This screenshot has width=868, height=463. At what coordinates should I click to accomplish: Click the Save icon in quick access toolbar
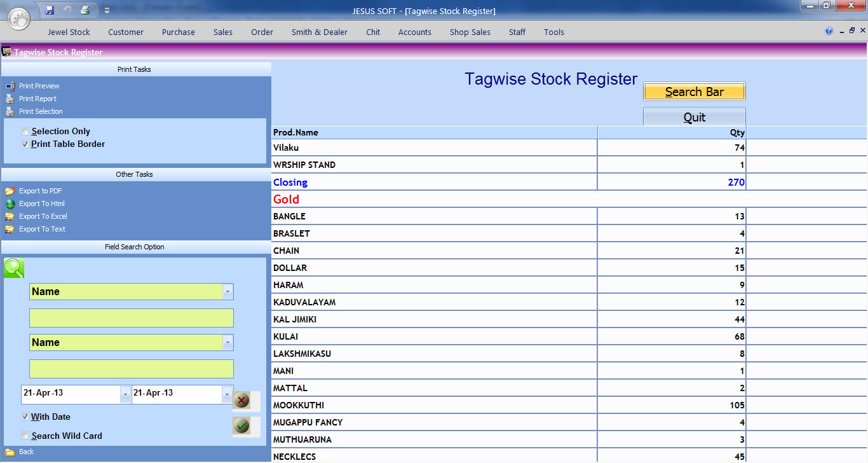(x=50, y=10)
